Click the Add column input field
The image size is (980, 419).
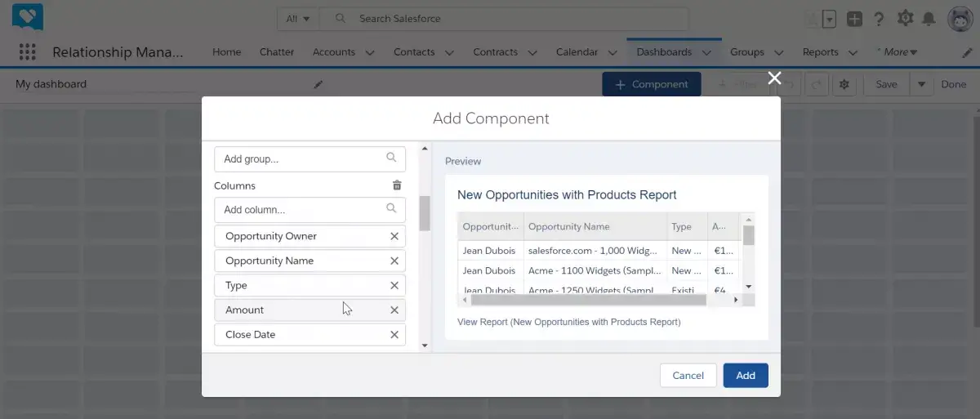[x=310, y=210]
